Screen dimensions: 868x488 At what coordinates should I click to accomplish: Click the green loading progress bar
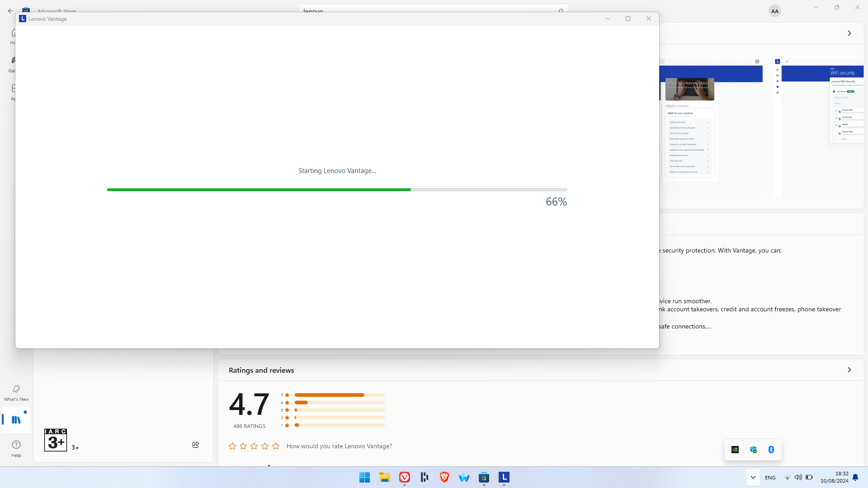259,190
